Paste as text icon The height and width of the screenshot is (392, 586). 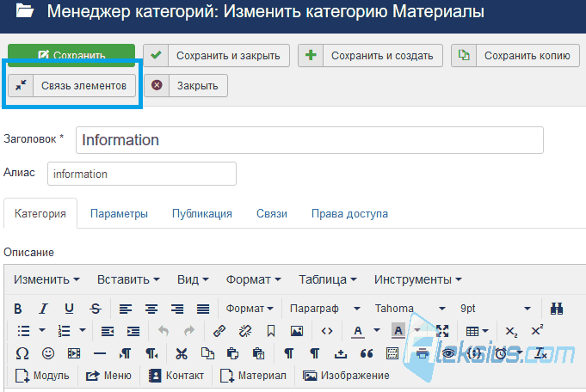coord(259,353)
